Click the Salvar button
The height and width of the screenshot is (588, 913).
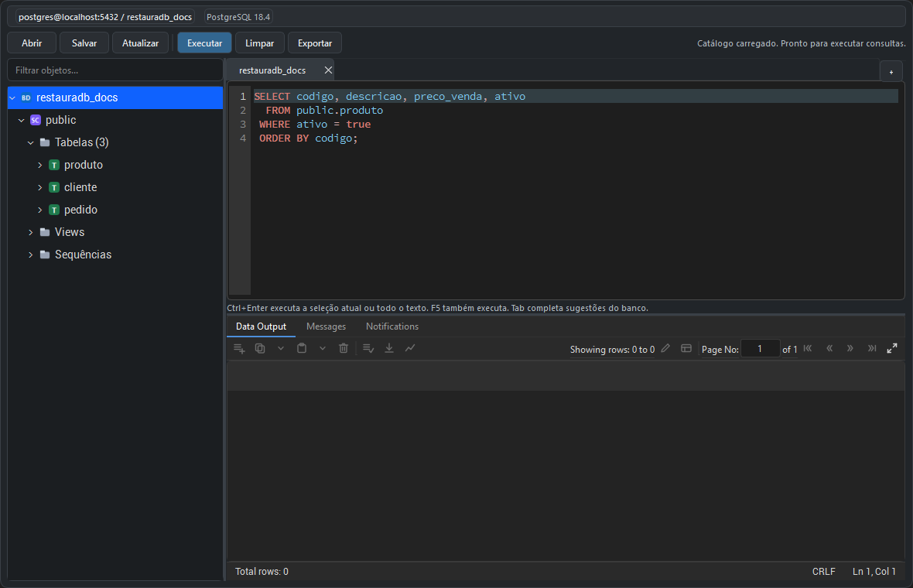pos(84,43)
